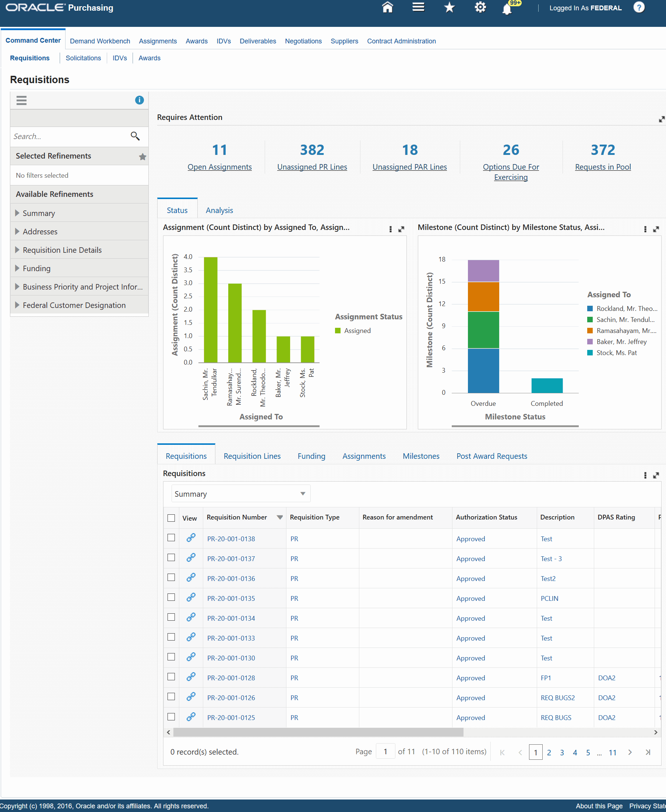
Task: Click Requests in Pool link
Action: [x=603, y=167]
